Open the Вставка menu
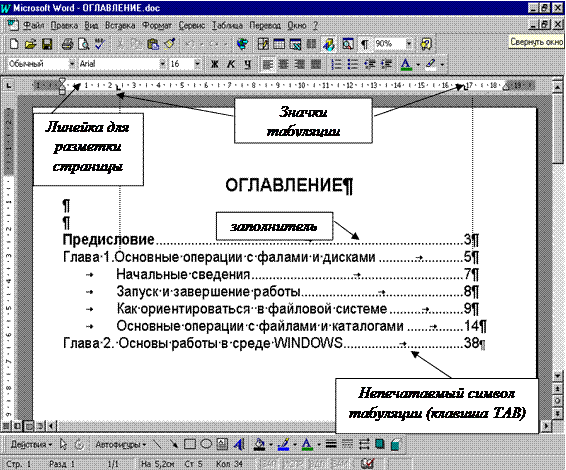566x470 pixels. tap(120, 26)
